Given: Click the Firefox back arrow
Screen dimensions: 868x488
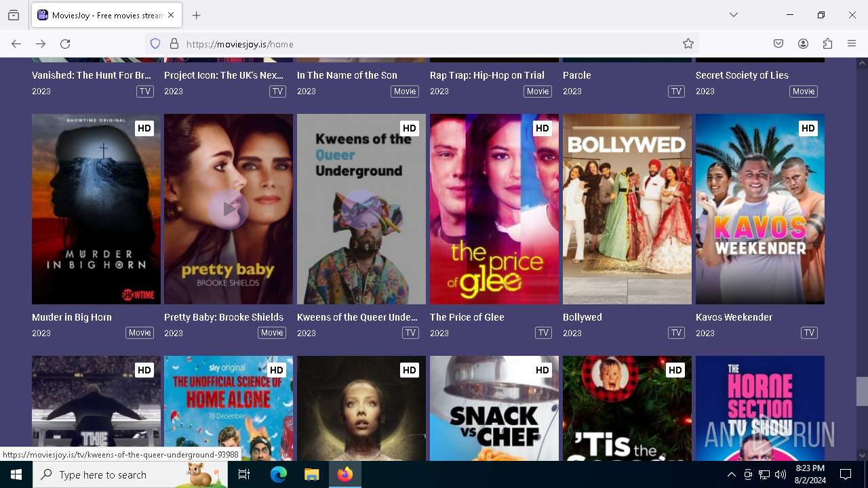Looking at the screenshot, I should coord(16,44).
